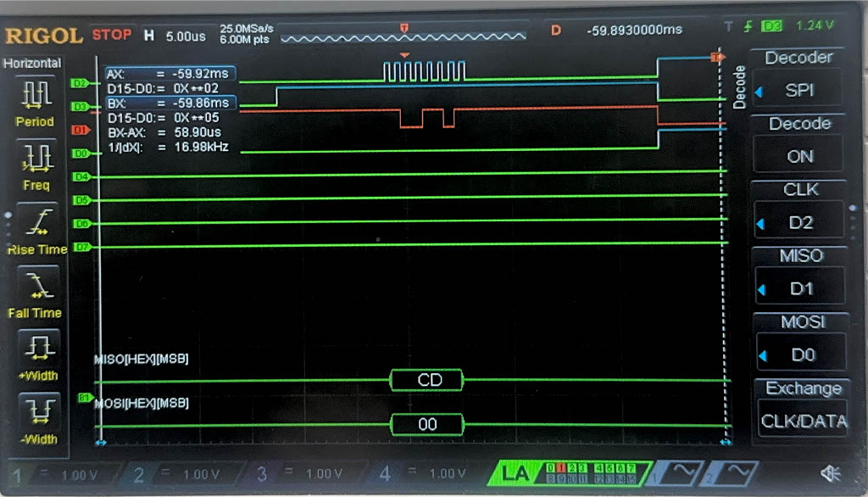Open the Horizontal measurement menu label
The image size is (868, 497).
(x=33, y=64)
